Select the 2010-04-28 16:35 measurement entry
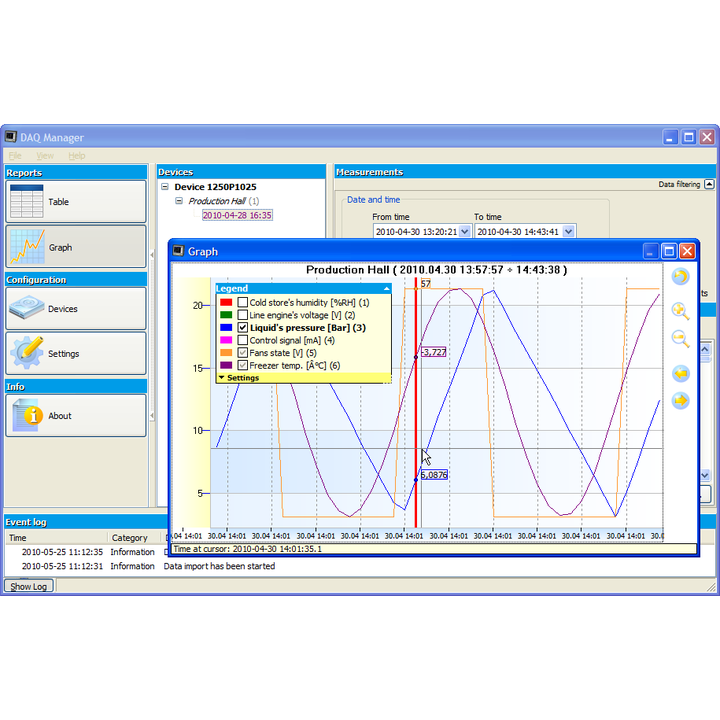The height and width of the screenshot is (720, 720). (237, 215)
